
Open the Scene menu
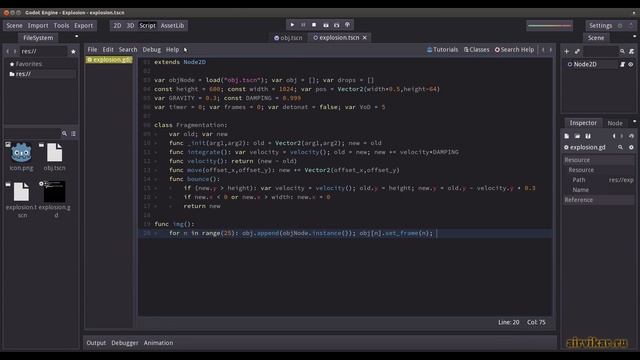click(x=14, y=25)
